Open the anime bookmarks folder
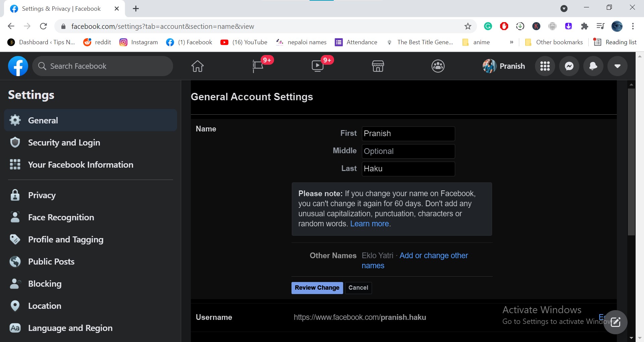 pos(476,42)
